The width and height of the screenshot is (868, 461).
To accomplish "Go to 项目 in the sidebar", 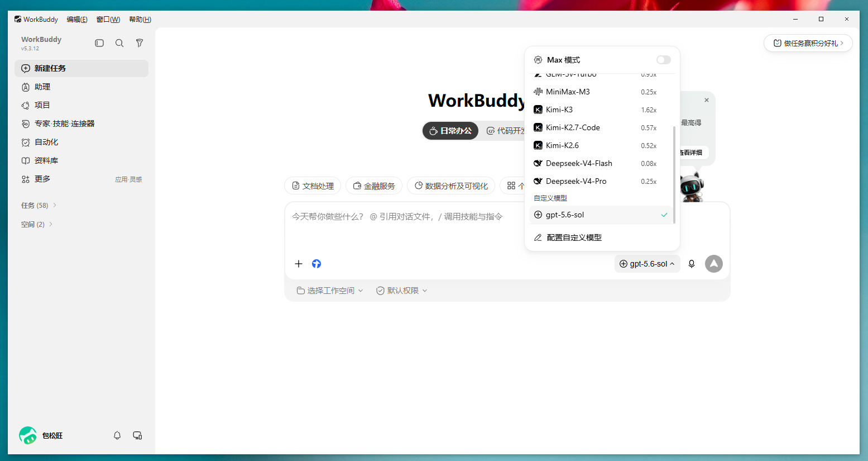I will point(81,105).
